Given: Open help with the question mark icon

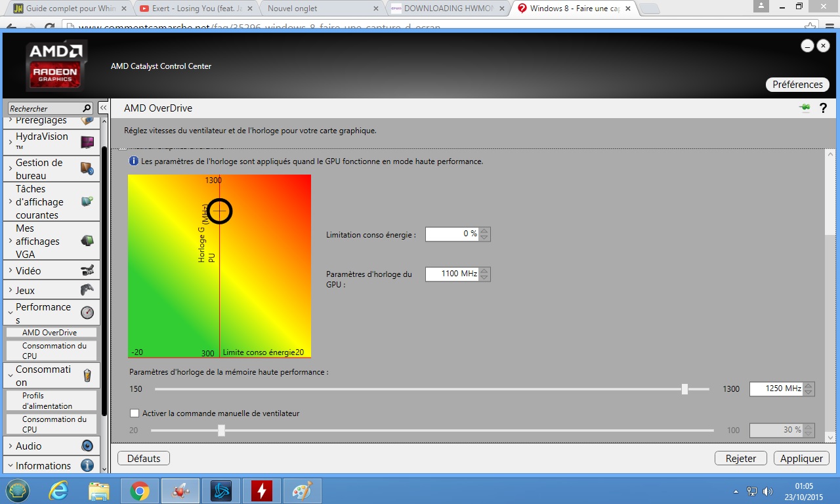Looking at the screenshot, I should point(823,108).
